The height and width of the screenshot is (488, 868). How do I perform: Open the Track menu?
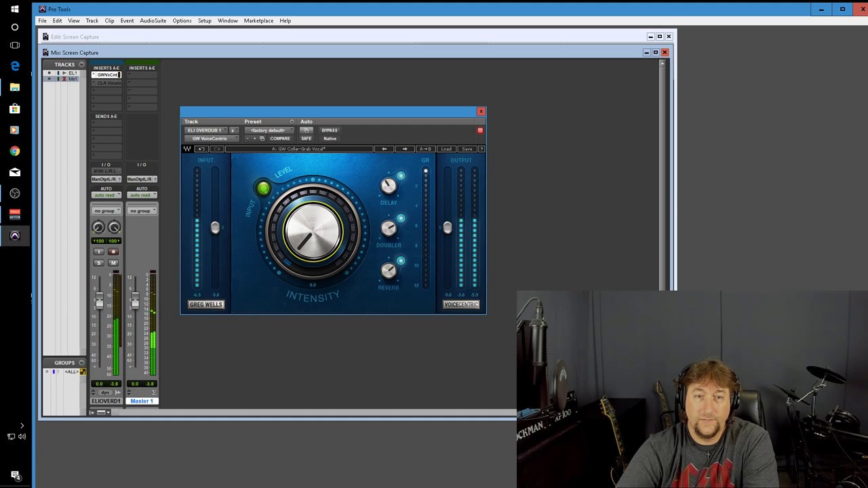point(92,20)
